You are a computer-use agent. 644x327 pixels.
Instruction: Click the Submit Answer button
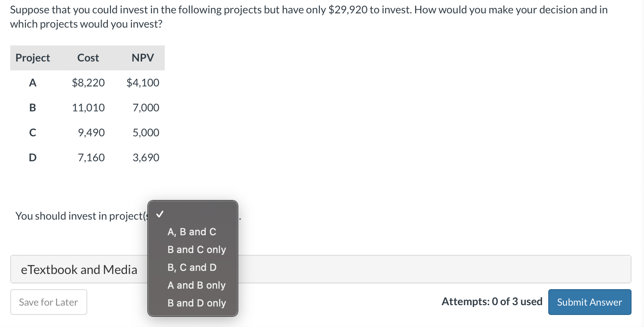coord(589,302)
